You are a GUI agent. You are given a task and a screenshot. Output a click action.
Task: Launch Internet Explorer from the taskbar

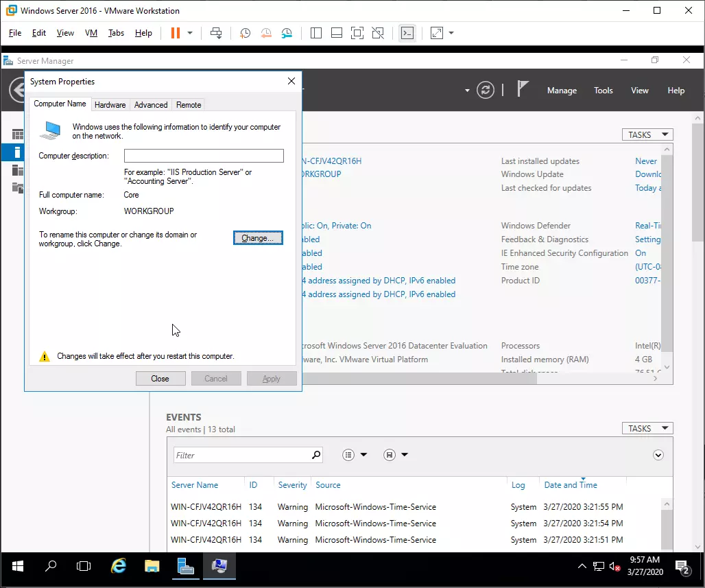119,567
